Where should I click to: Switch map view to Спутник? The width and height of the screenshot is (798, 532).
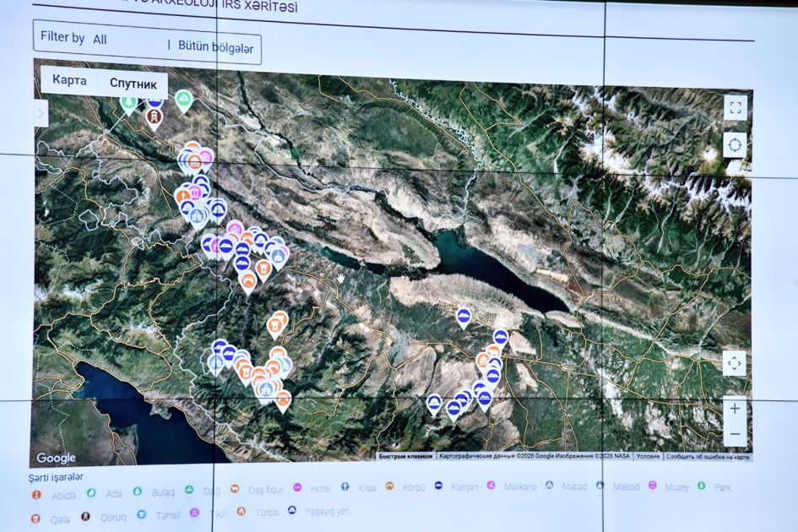(133, 84)
